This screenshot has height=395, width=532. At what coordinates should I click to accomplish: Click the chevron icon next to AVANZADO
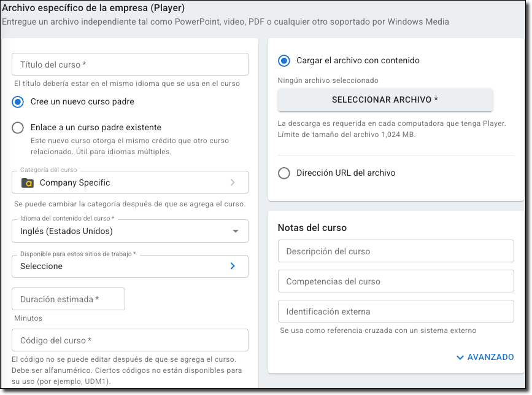460,357
